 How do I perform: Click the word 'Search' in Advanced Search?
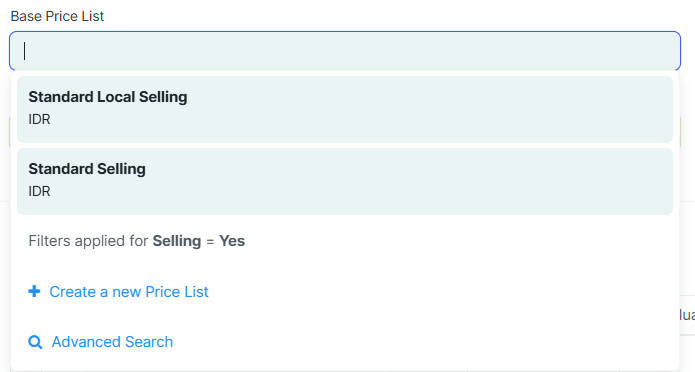pos(149,342)
